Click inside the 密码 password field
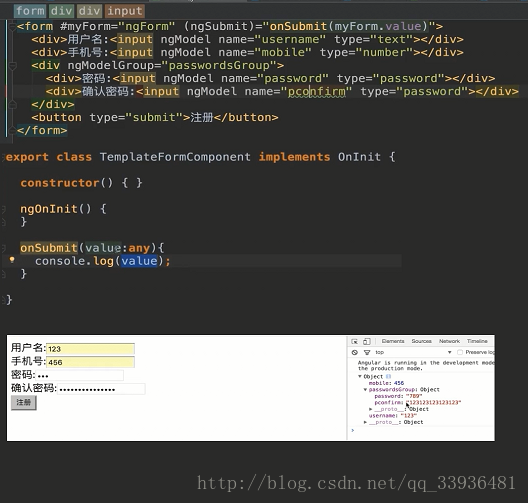 79,375
